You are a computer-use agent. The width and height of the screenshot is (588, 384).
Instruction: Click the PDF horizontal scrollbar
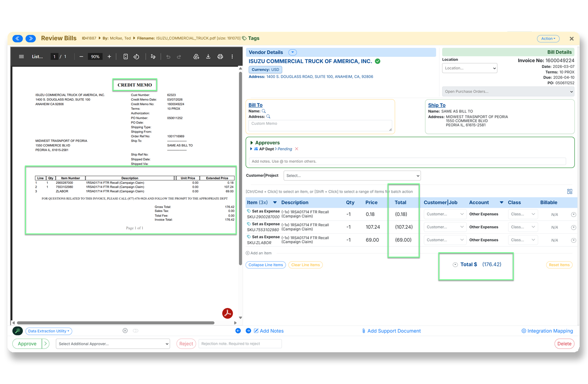coord(115,323)
